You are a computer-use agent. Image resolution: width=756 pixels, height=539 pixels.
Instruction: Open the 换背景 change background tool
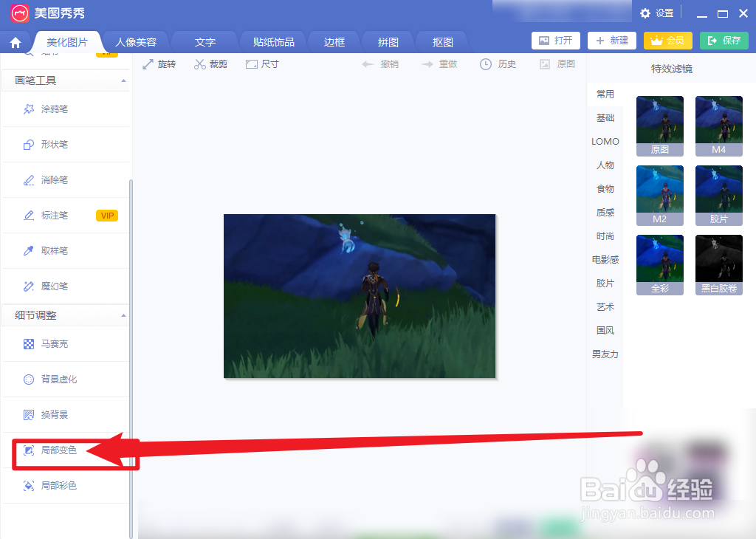point(66,415)
